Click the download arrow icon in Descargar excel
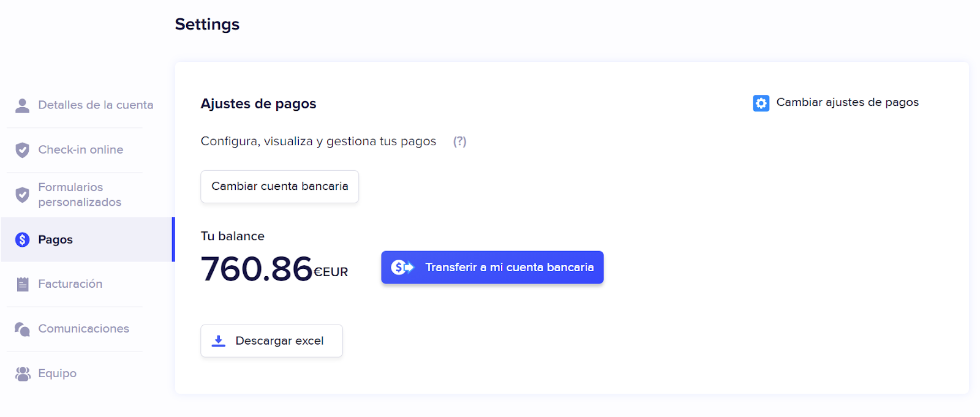Viewport: 980px width, 417px height. [x=219, y=341]
